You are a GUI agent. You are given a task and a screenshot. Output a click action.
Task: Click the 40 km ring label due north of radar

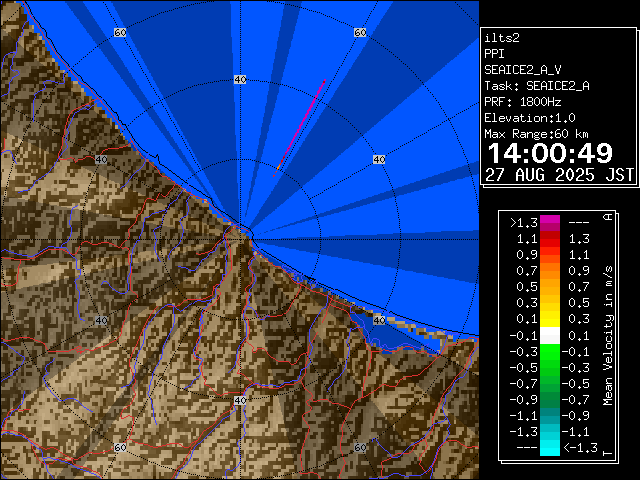[x=239, y=79]
